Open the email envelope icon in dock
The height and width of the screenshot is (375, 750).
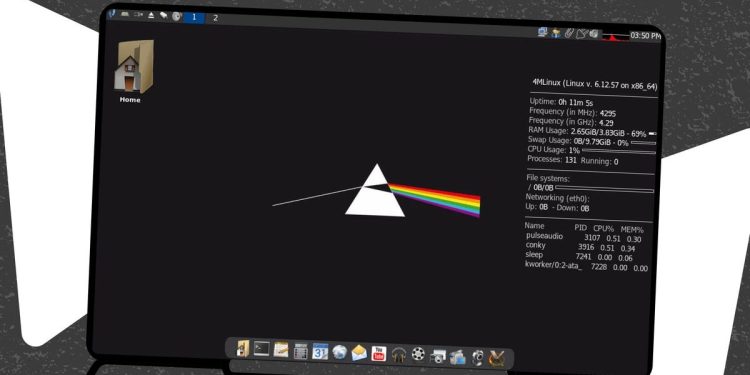pyautogui.click(x=359, y=353)
